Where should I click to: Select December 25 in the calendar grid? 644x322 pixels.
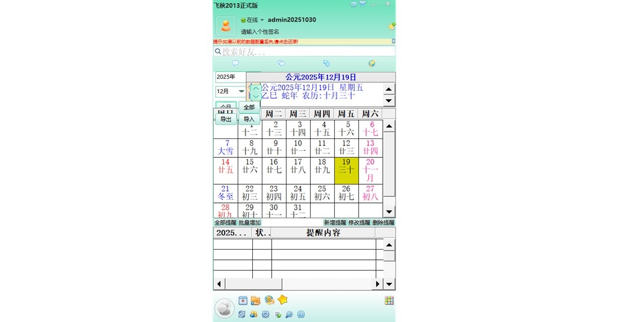point(321,194)
